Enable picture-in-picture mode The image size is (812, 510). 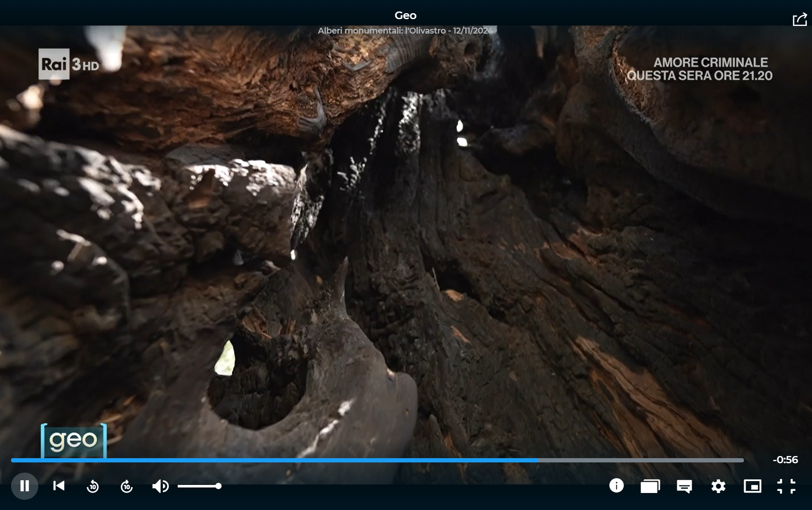pos(752,486)
